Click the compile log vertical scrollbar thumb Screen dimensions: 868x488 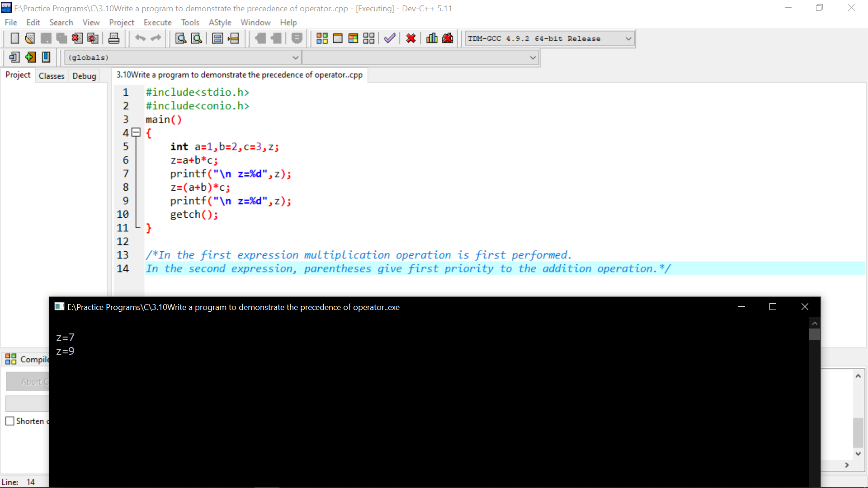tap(858, 432)
